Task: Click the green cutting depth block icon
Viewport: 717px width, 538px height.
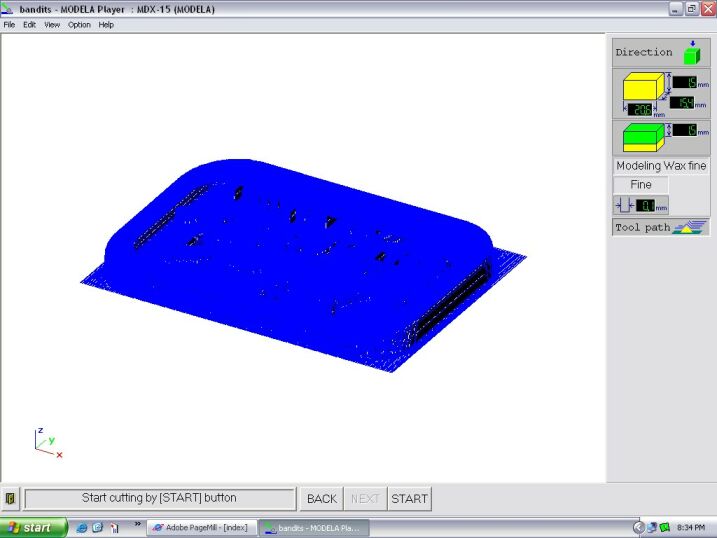Action: pyautogui.click(x=640, y=135)
